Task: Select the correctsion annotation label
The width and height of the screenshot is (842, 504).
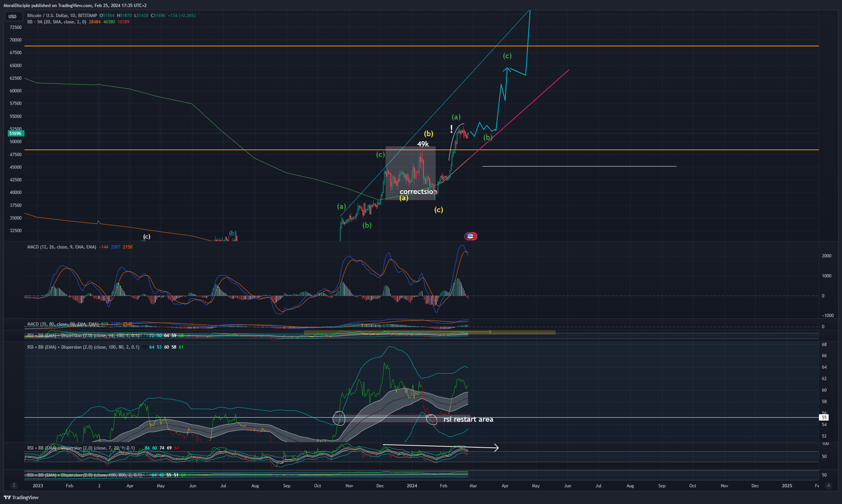Action: (x=418, y=191)
